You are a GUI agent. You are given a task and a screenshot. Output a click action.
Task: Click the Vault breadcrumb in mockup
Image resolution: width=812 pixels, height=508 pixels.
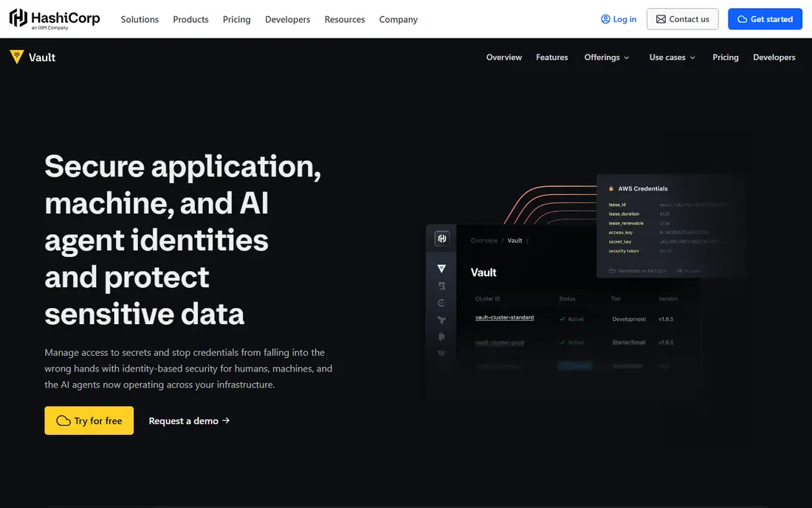(x=515, y=240)
